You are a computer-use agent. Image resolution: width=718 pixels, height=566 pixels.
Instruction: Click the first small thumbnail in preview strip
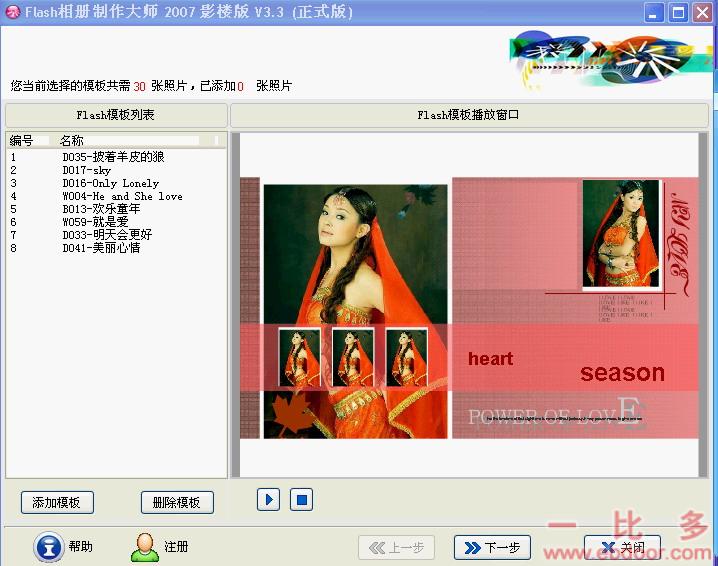[299, 357]
